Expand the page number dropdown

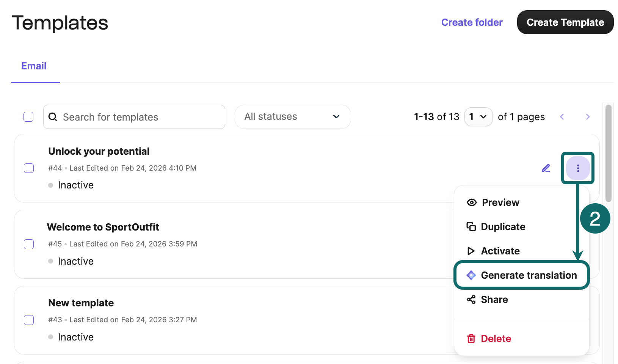(x=478, y=117)
